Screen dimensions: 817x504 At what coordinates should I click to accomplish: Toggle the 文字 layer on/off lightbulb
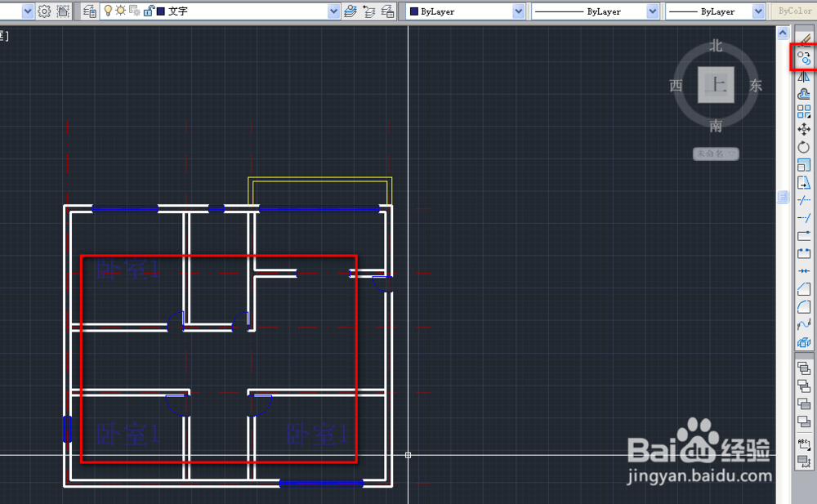pos(108,11)
